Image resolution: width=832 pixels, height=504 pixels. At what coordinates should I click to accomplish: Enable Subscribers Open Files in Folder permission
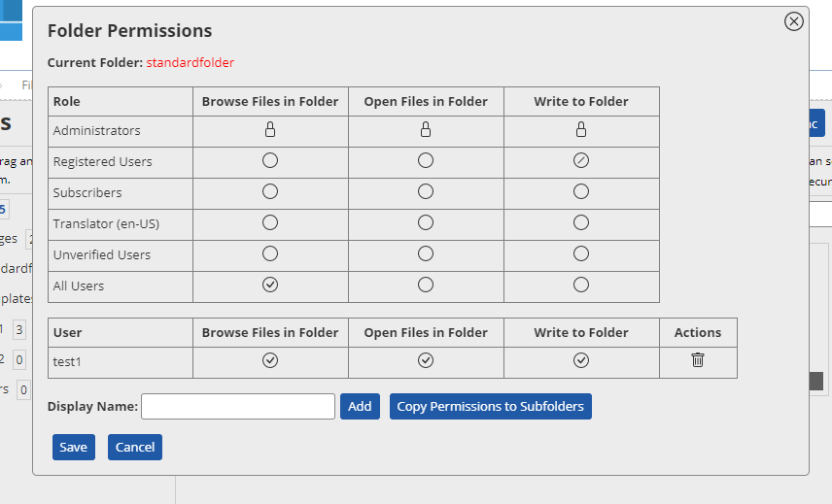point(426,192)
